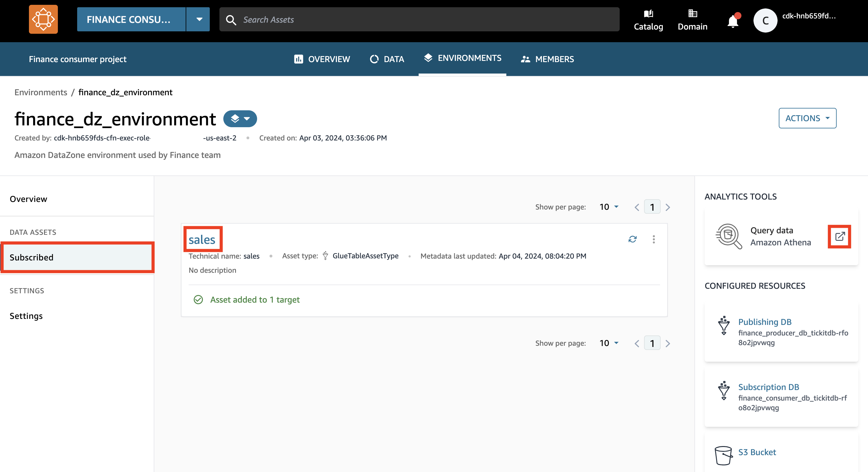
Task: Open Amazon Athena query external link
Action: (839, 237)
